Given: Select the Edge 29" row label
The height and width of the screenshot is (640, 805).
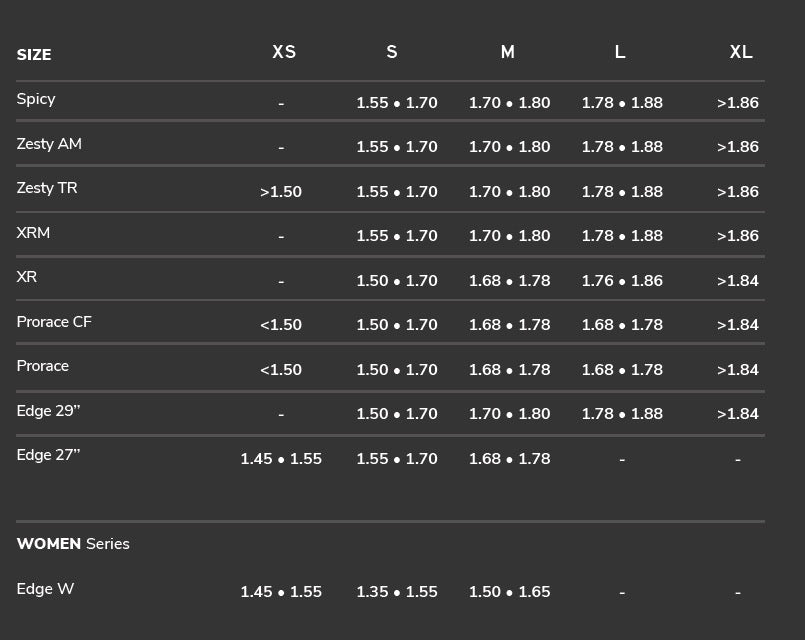Looking at the screenshot, I should click(48, 411).
